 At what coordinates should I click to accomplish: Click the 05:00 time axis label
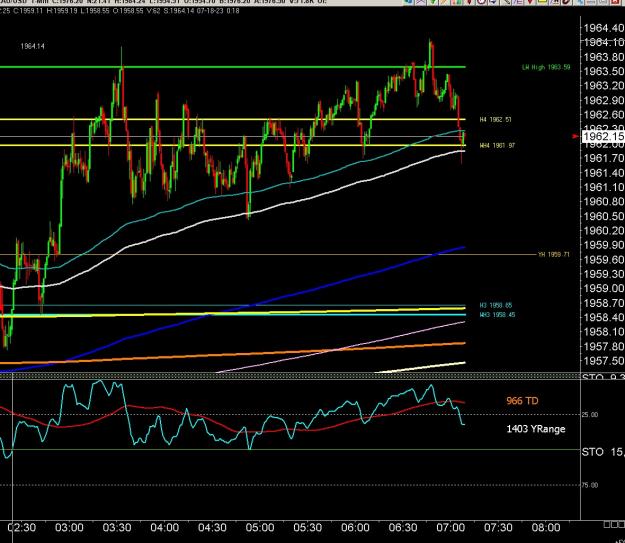click(x=260, y=528)
